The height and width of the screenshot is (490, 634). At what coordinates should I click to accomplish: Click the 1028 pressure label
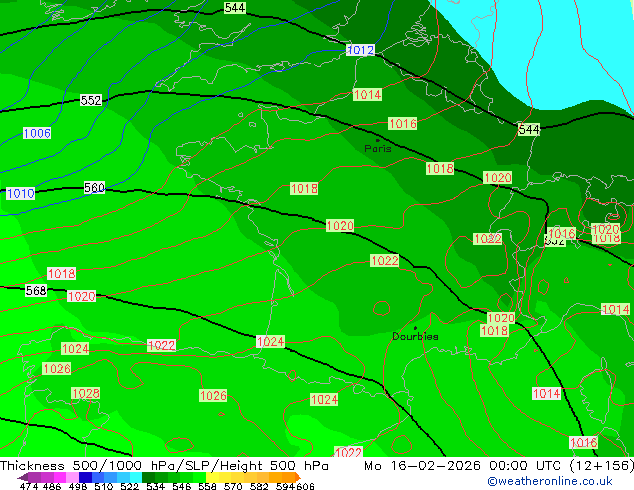[x=85, y=393]
